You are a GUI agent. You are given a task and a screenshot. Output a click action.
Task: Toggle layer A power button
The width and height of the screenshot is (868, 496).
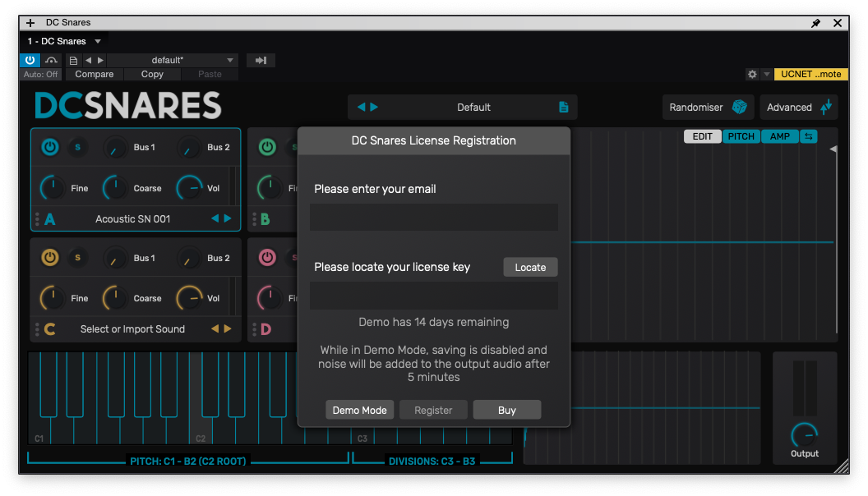pyautogui.click(x=50, y=147)
